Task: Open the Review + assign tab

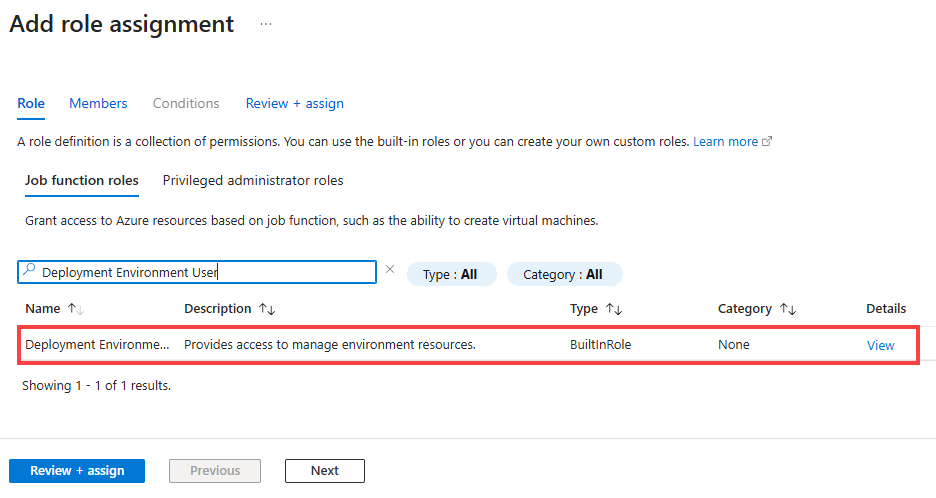Action: pos(294,103)
